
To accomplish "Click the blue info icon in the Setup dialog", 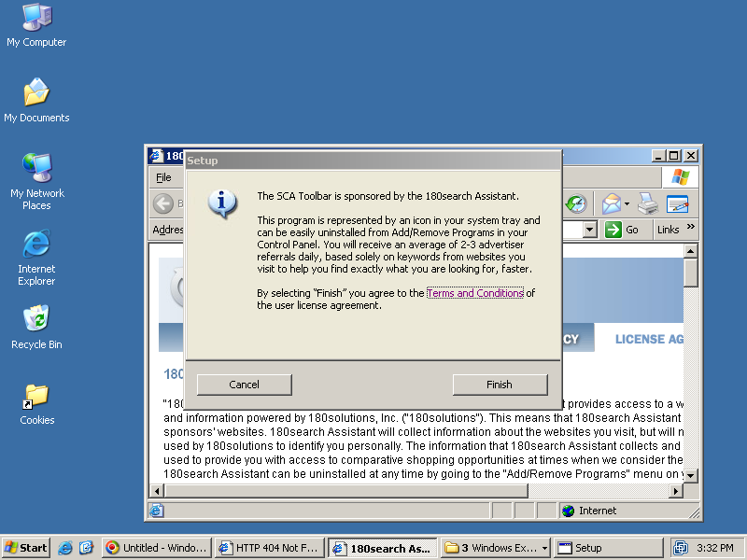I will pos(222,203).
